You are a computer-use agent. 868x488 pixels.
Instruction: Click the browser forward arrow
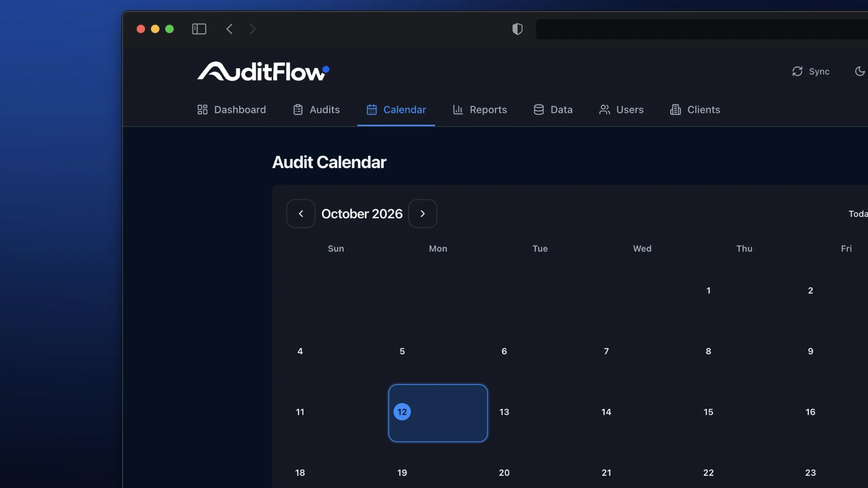click(x=252, y=29)
